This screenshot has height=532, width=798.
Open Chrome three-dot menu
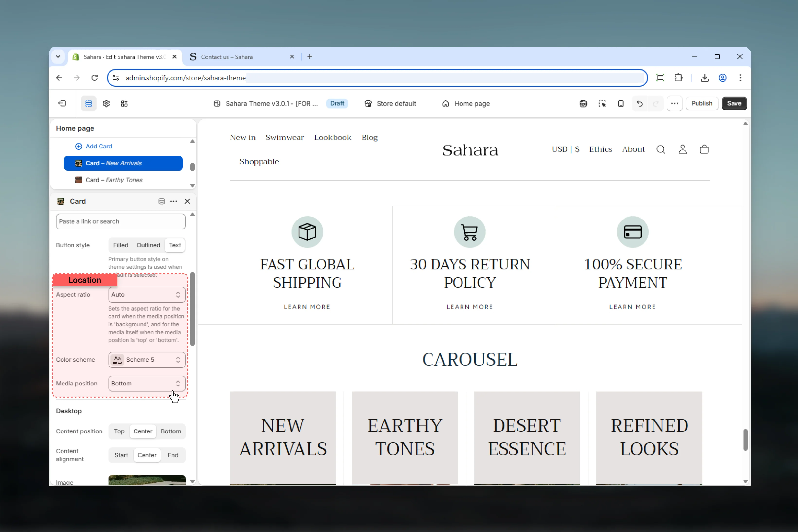(x=740, y=78)
